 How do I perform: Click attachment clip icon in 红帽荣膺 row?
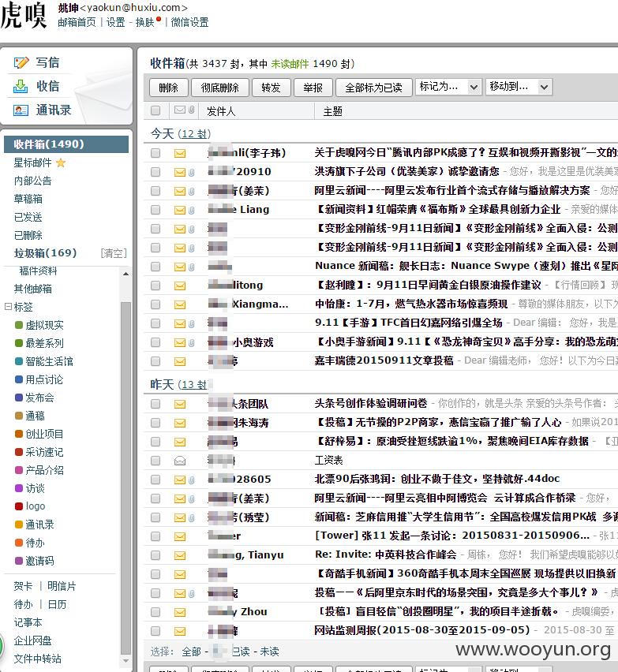191,210
